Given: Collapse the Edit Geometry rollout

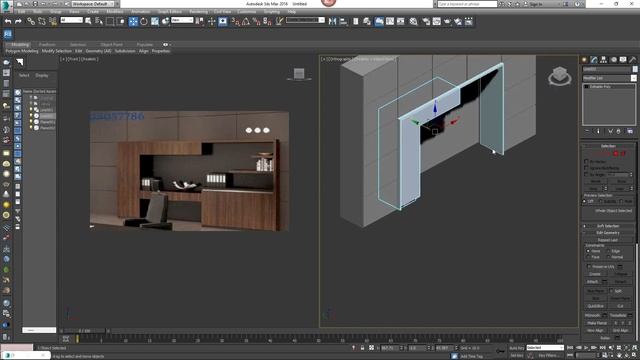Looking at the screenshot, I should click(608, 233).
